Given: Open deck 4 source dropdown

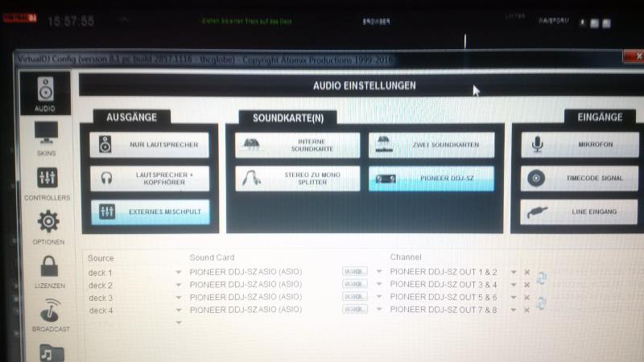Looking at the screenshot, I should point(178,310).
